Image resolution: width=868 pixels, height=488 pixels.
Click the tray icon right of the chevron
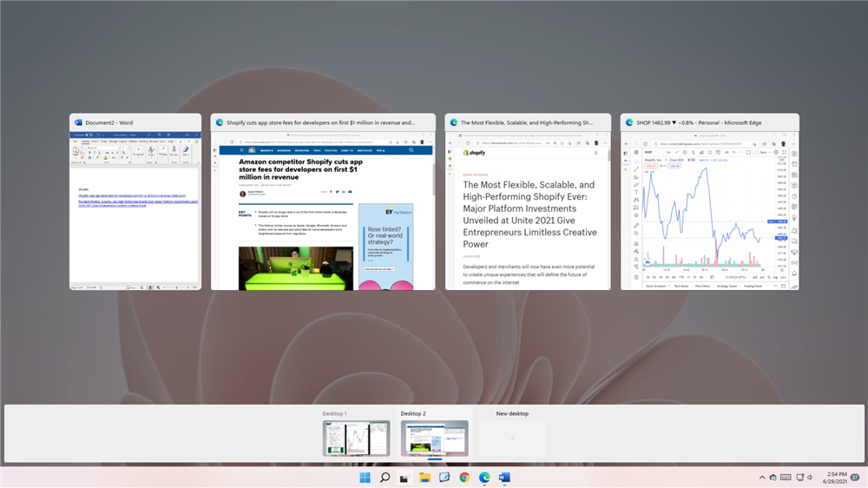pyautogui.click(x=773, y=478)
